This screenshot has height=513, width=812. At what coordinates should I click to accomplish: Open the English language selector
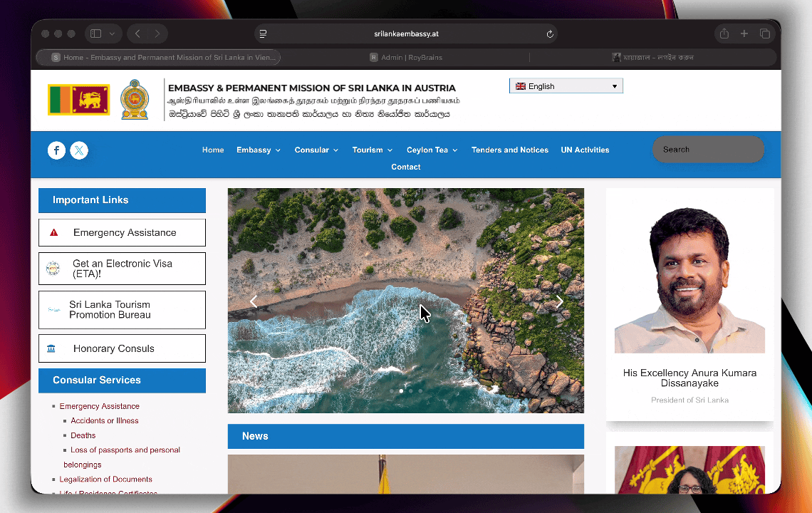pos(566,86)
